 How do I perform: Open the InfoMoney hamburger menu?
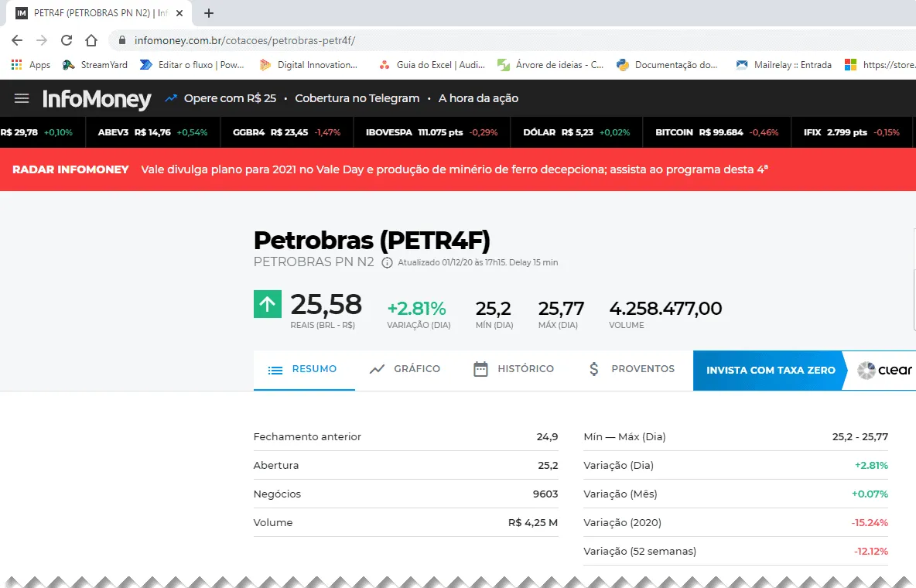pyautogui.click(x=22, y=98)
